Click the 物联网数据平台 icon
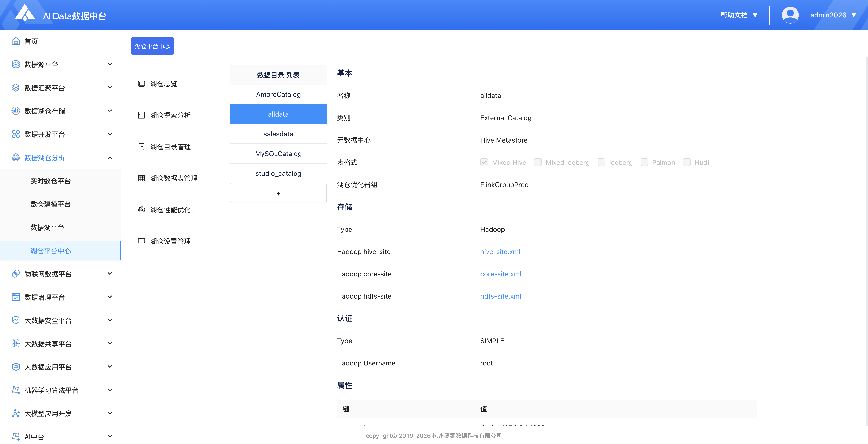This screenshot has width=868, height=444. [15, 274]
